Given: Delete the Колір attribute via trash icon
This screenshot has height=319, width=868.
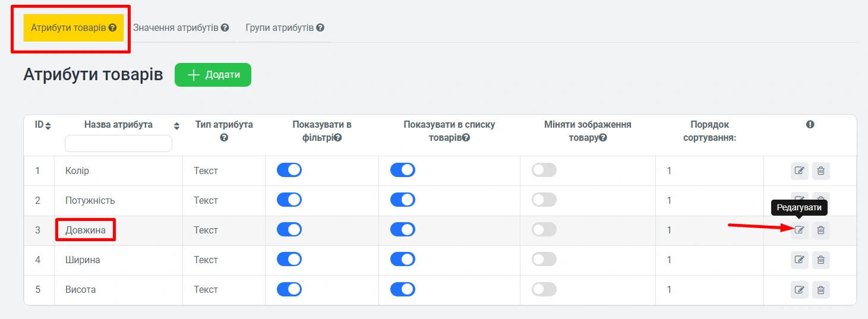Looking at the screenshot, I should coord(820,171).
